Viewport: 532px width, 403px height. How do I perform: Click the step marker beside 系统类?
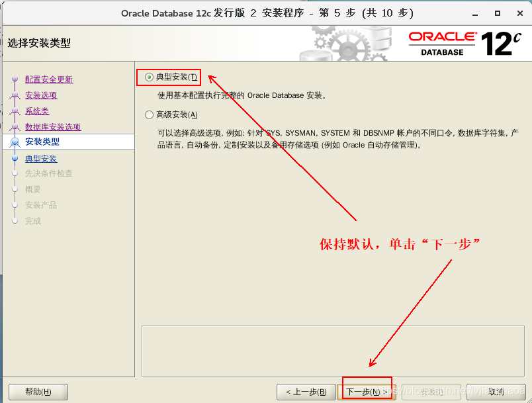(x=15, y=111)
